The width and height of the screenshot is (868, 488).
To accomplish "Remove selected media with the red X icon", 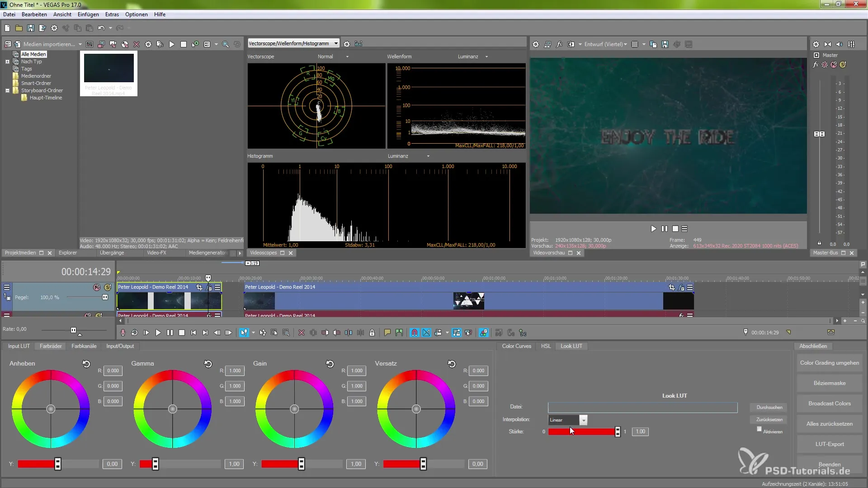I will [x=137, y=44].
